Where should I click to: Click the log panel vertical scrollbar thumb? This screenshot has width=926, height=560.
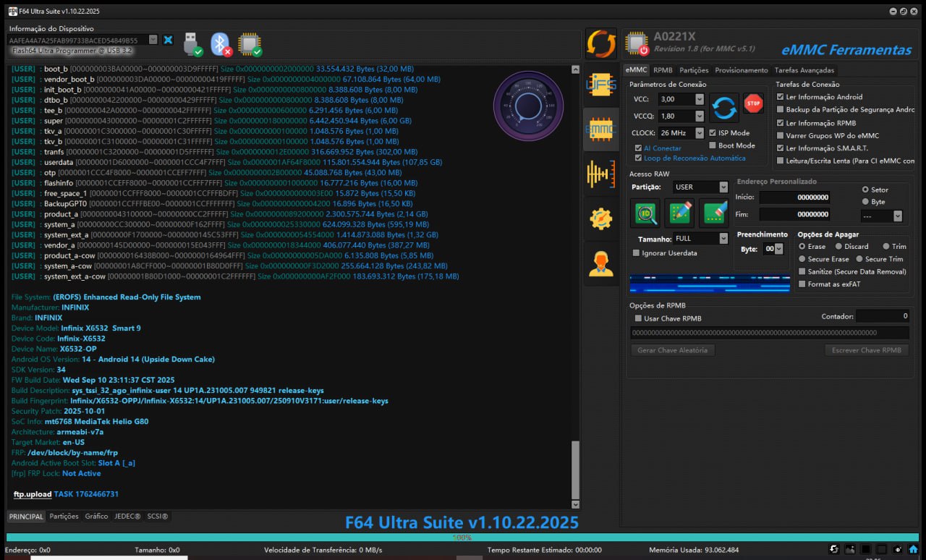pyautogui.click(x=575, y=469)
